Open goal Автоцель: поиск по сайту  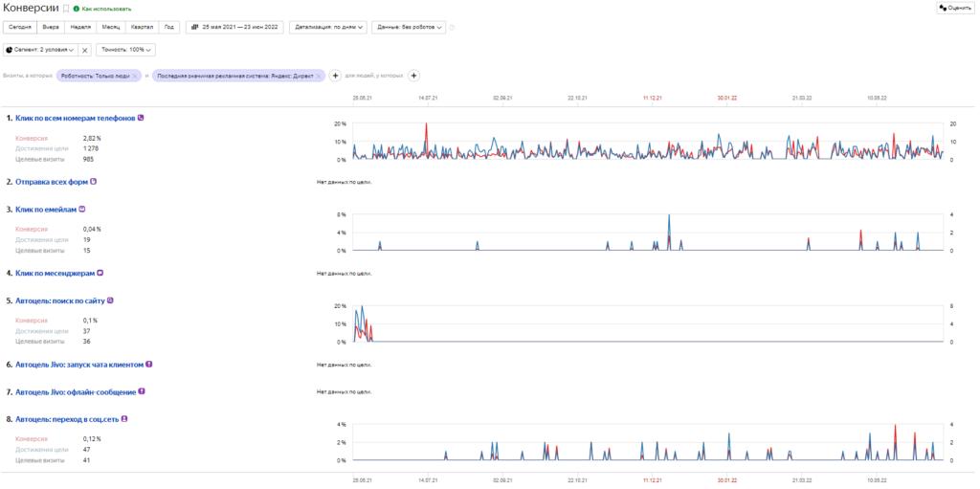coord(60,300)
